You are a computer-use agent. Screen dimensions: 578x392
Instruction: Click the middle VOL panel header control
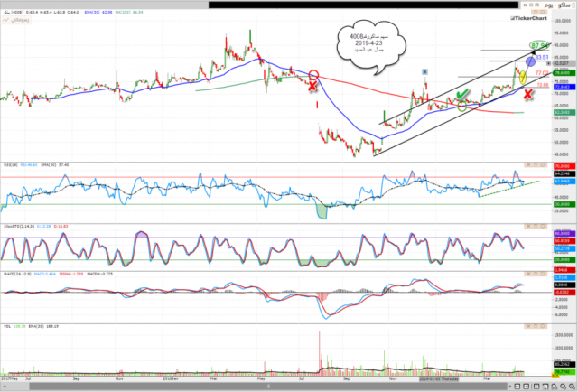pos(536,326)
